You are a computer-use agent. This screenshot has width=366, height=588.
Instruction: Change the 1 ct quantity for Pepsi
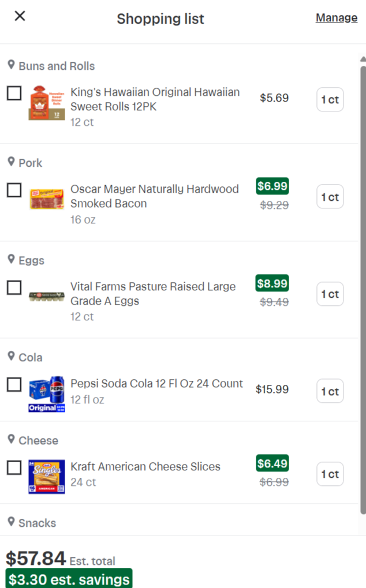(x=330, y=391)
